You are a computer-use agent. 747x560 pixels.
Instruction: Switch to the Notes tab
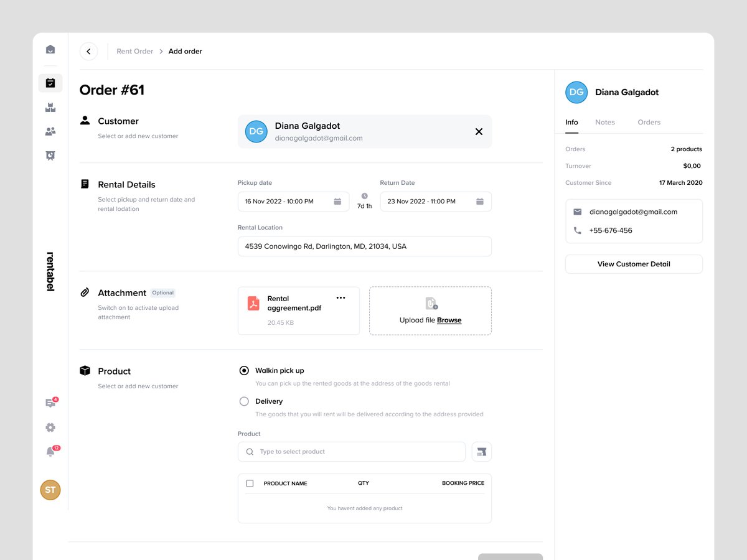(x=605, y=122)
